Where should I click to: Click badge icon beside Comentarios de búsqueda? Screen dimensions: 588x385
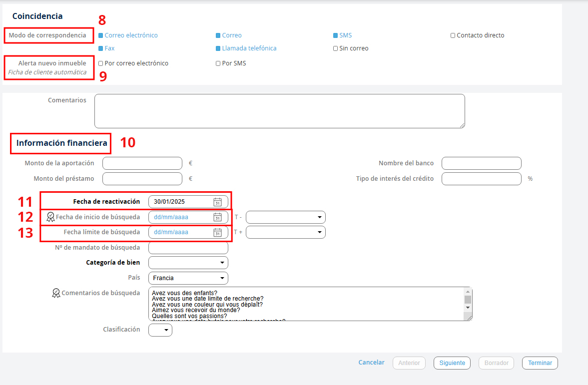click(56, 293)
